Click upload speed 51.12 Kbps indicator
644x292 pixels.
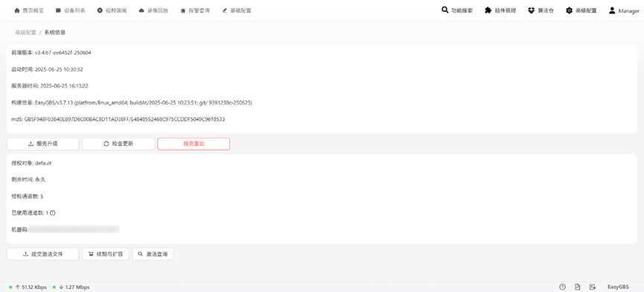(x=28, y=287)
